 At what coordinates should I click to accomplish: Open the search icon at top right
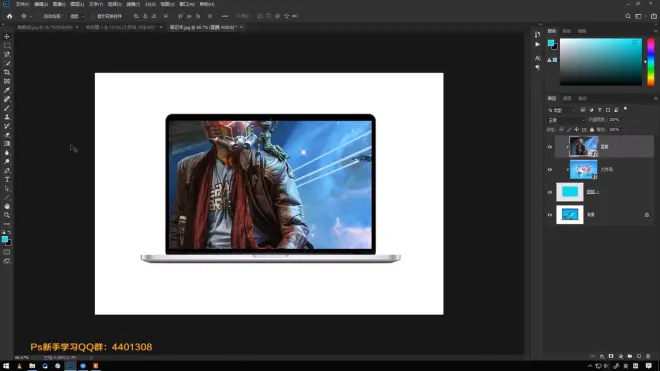coord(628,16)
